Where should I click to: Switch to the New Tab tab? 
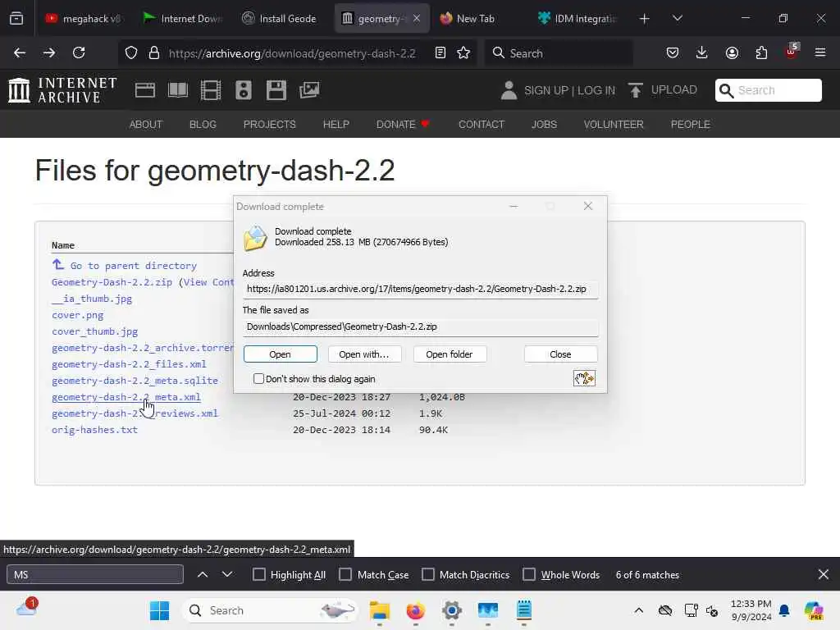pyautogui.click(x=477, y=19)
